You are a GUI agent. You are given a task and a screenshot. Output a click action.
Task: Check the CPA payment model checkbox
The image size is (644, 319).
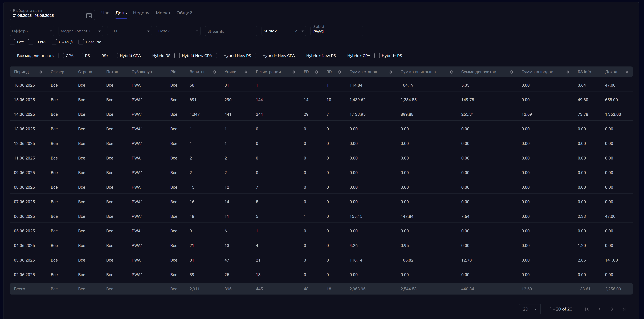click(61, 56)
